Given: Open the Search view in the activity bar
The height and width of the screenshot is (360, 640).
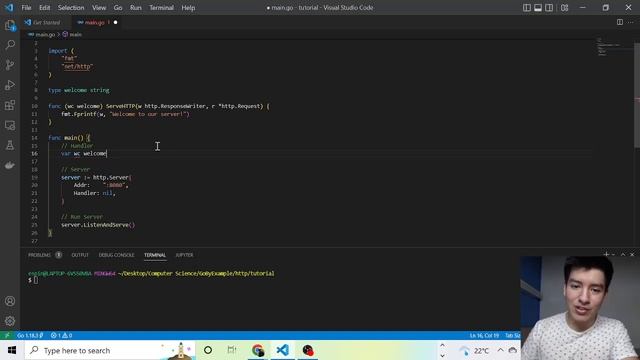Looking at the screenshot, I should (x=10, y=45).
